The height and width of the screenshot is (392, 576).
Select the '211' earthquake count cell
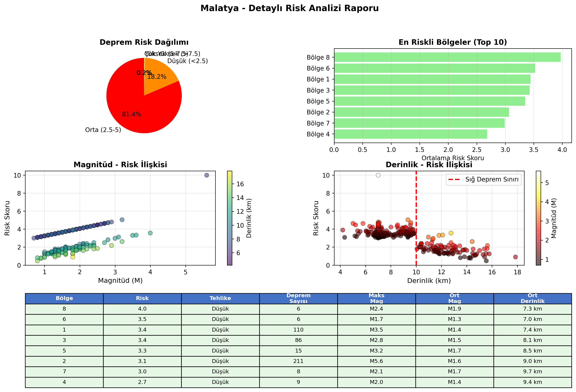click(298, 361)
